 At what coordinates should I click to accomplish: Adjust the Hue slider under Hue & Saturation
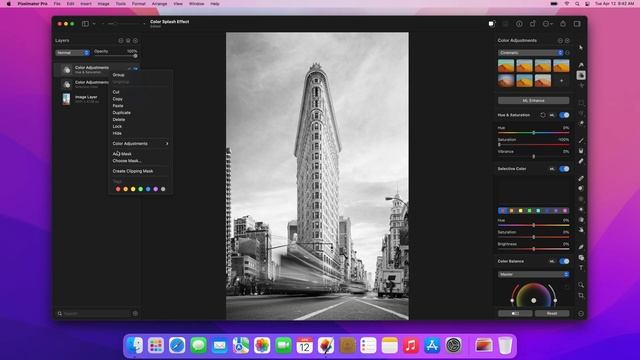533,133
